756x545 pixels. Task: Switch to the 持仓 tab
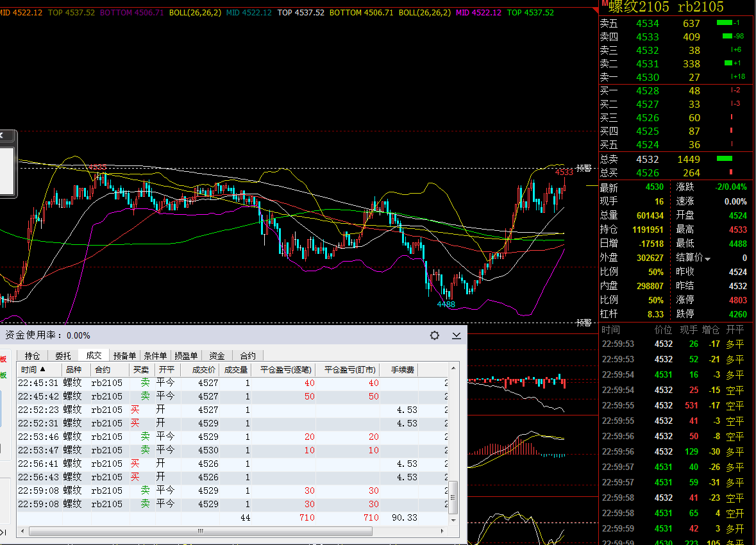(x=32, y=356)
